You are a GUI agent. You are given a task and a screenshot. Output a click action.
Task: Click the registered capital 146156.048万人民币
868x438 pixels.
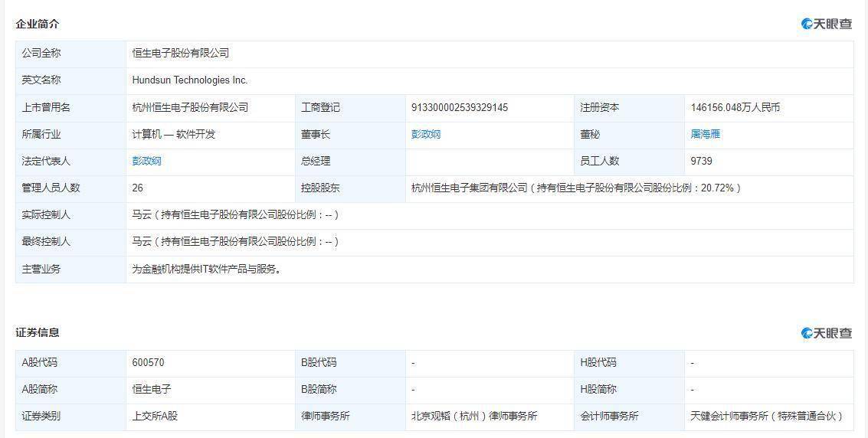[735, 107]
